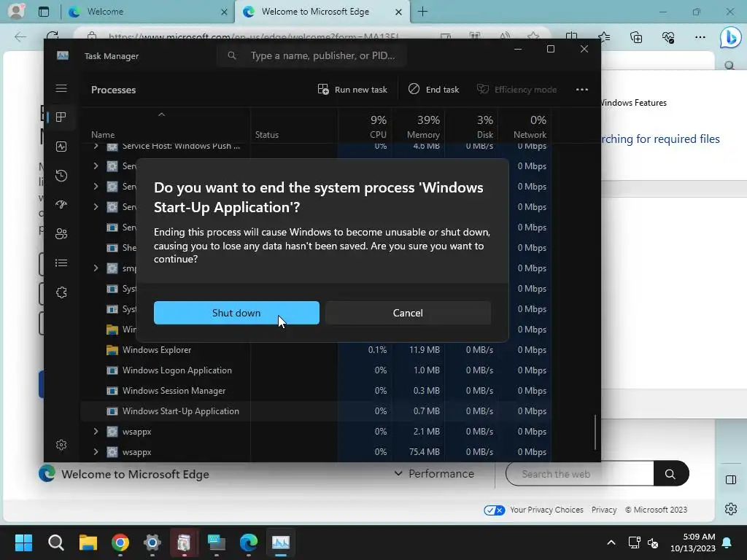Image resolution: width=747 pixels, height=560 pixels.
Task: Confirm with the Shut down button
Action: click(x=236, y=313)
